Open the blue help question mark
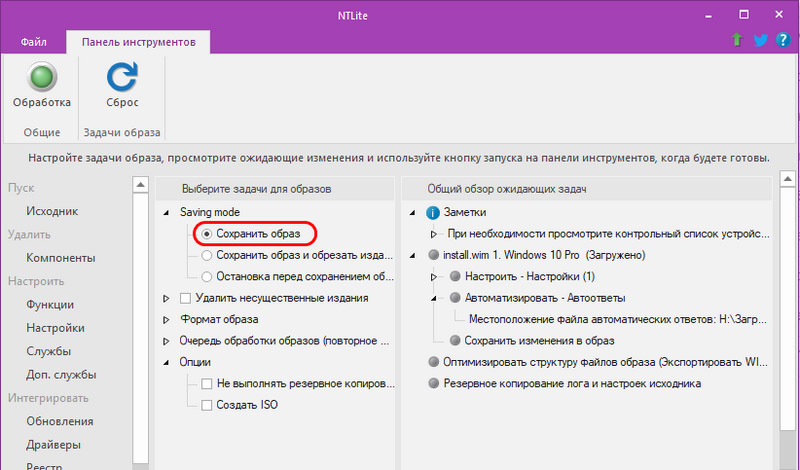 coord(783,39)
